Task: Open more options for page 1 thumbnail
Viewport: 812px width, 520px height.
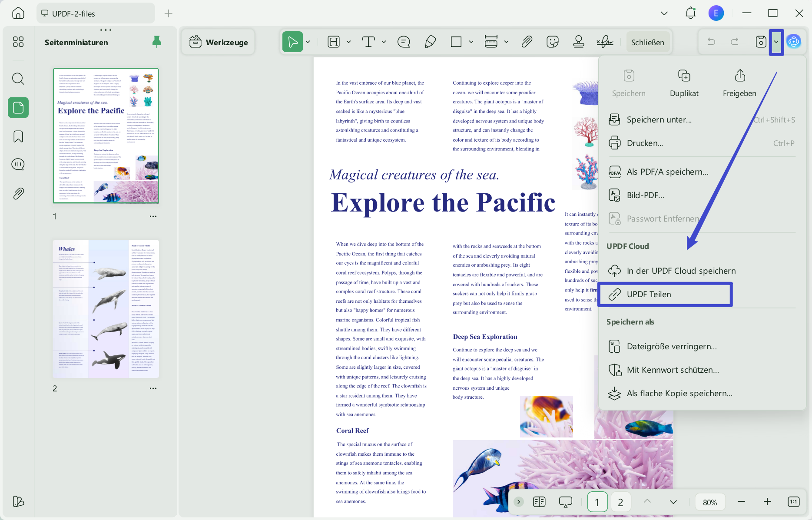Action: pyautogui.click(x=153, y=216)
